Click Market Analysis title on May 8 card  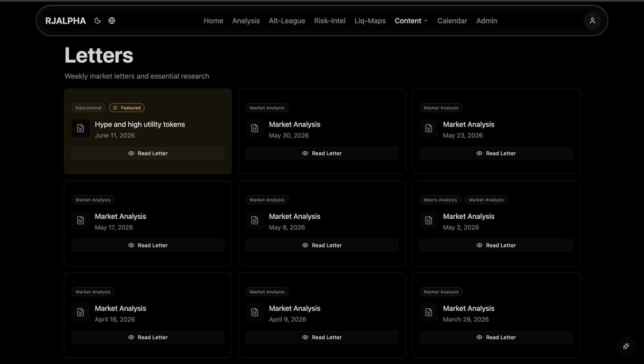click(295, 217)
